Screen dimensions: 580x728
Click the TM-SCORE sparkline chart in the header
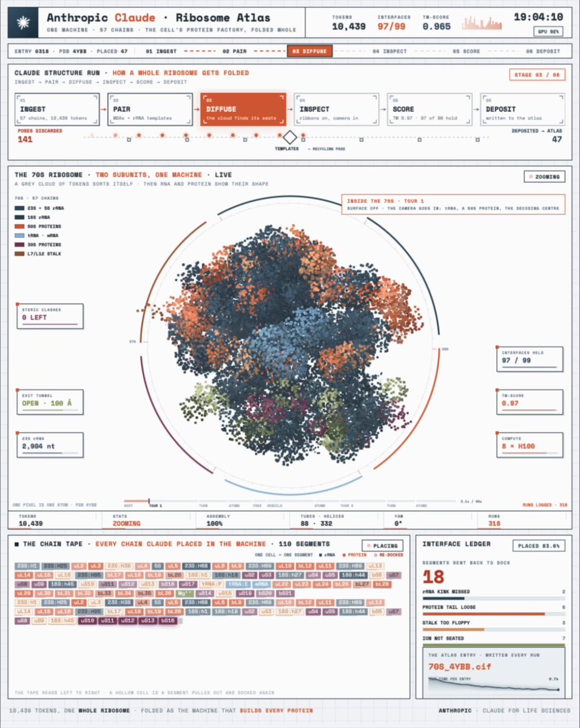coord(482,23)
